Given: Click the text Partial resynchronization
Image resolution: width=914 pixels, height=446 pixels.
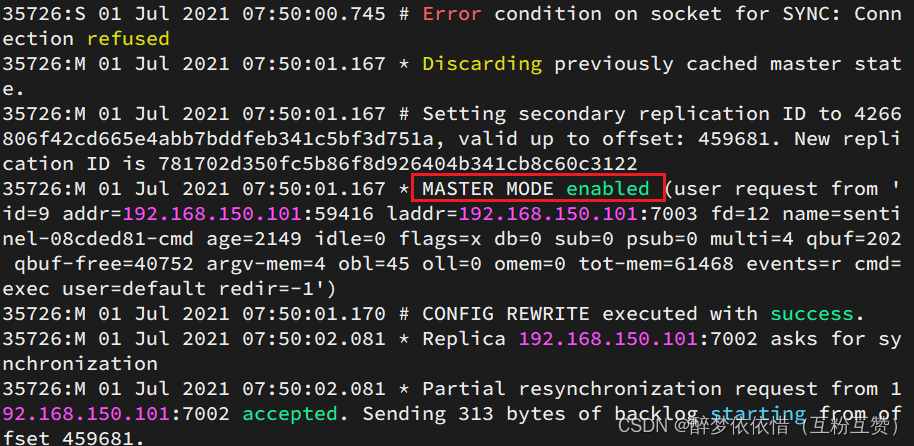Looking at the screenshot, I should click(567, 389).
